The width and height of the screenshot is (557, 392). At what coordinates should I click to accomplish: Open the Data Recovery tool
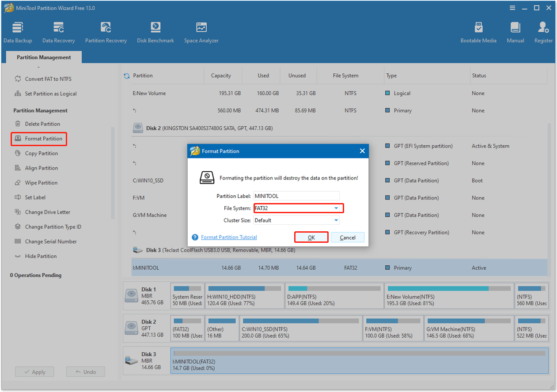click(x=58, y=31)
